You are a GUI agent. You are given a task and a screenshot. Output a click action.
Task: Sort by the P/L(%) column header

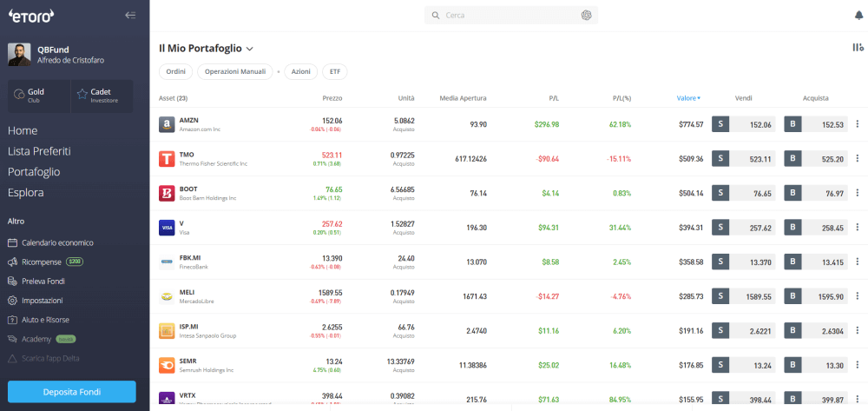coord(621,98)
